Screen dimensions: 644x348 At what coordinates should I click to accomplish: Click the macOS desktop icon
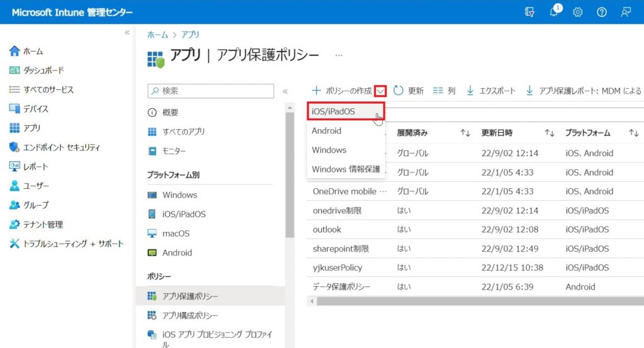(152, 233)
